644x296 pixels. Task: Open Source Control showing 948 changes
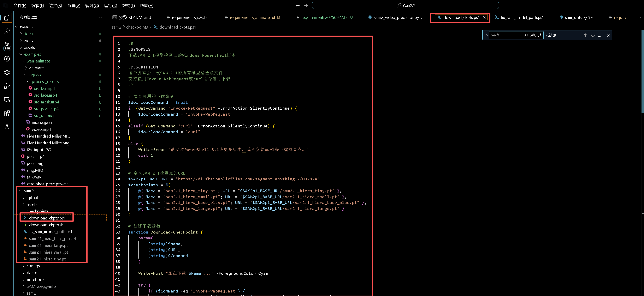click(7, 45)
